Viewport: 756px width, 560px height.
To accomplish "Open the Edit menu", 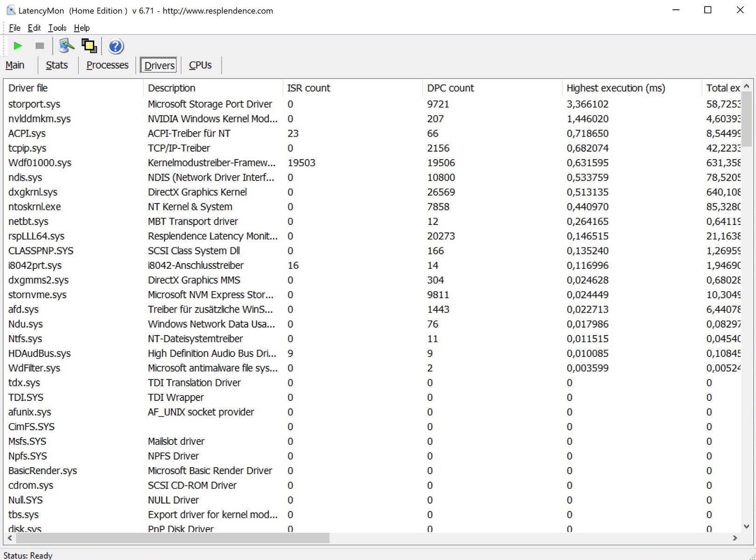I will click(x=34, y=28).
